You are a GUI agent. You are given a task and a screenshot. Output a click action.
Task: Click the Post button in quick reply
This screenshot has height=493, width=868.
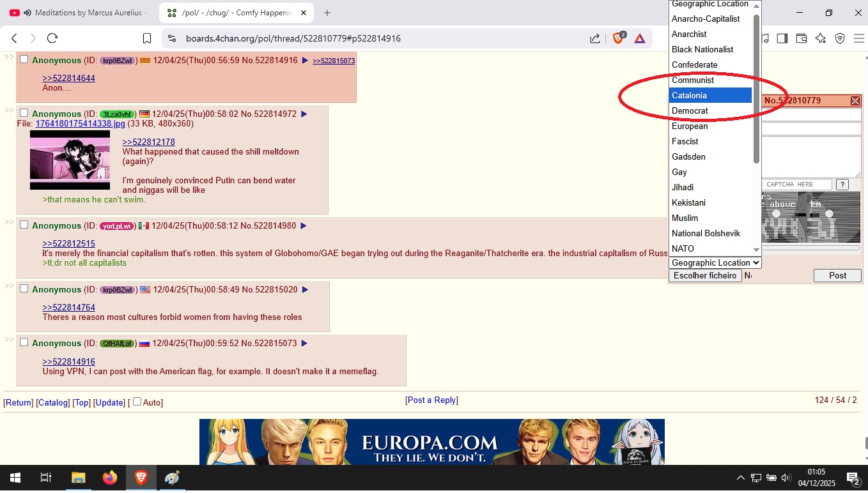click(x=837, y=275)
